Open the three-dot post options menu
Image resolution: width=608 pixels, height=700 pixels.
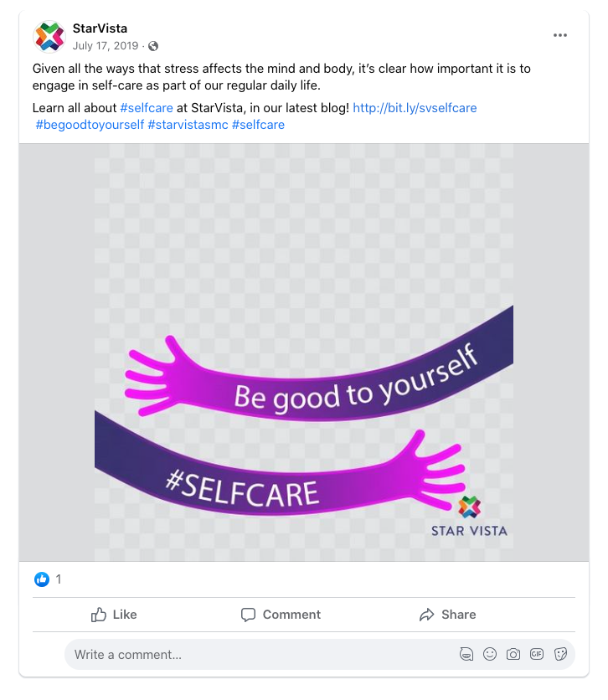tap(559, 35)
